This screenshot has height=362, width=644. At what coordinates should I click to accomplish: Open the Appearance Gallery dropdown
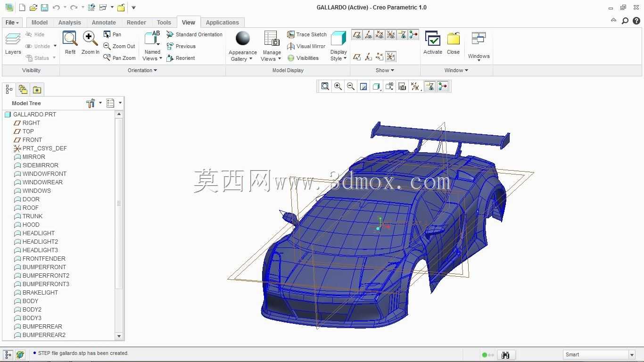pyautogui.click(x=242, y=56)
